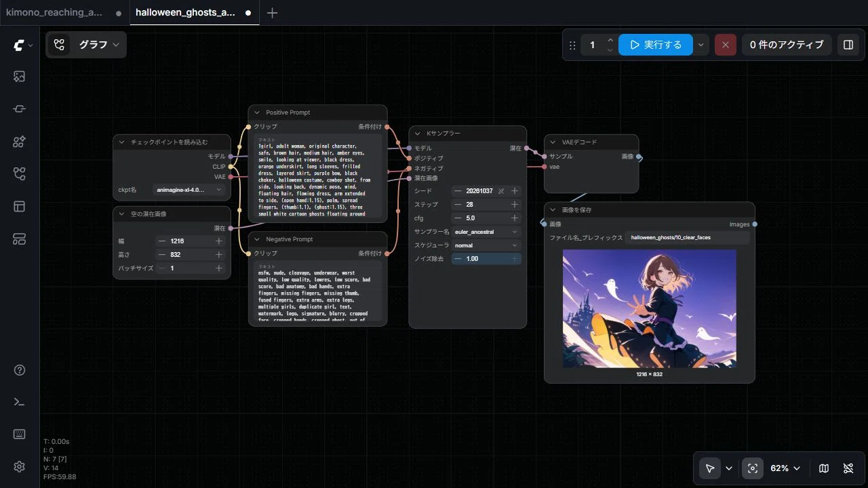Increase ステップ count with plus
Image resolution: width=868 pixels, height=488 pixels.
515,205
